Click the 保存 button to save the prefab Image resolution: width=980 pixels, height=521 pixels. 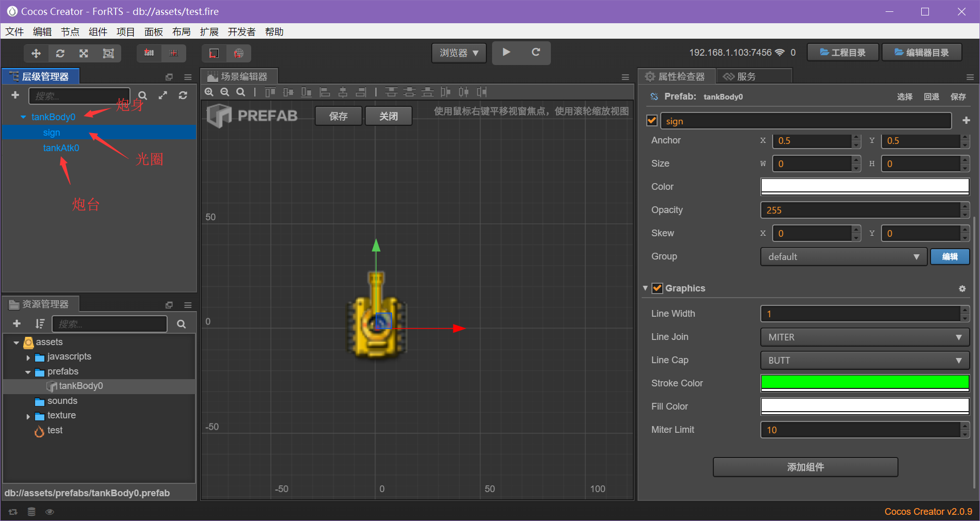338,116
